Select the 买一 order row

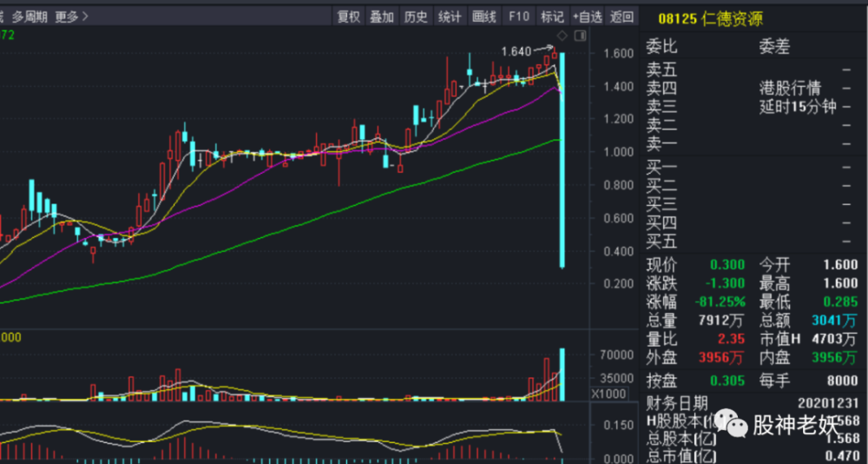click(750, 168)
